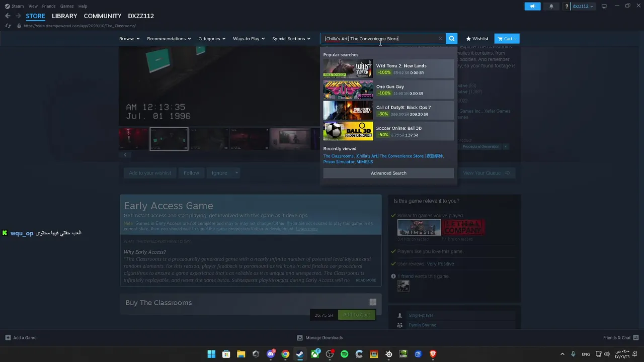Open the Learn more link in Early Access note
The height and width of the screenshot is (362, 644).
307,229
